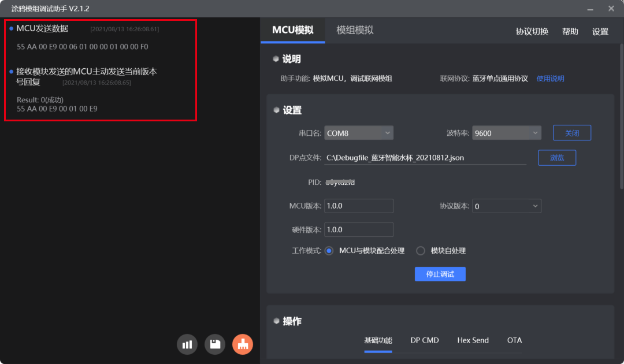Click the 关闭 serial port button

tap(572, 133)
